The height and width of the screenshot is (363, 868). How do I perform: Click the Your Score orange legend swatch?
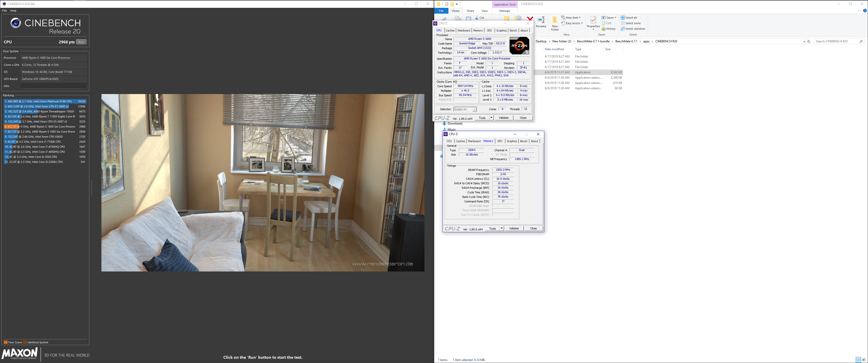pyautogui.click(x=5, y=343)
